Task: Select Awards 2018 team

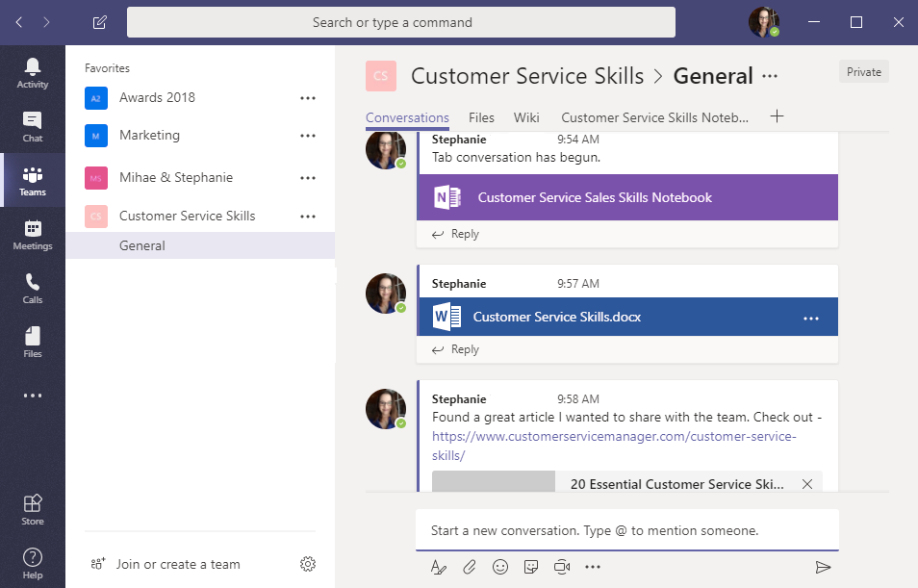Action: (157, 98)
